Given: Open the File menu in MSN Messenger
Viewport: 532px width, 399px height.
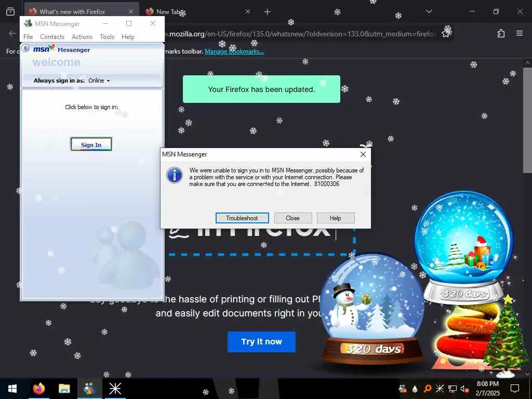Looking at the screenshot, I should 28,37.
